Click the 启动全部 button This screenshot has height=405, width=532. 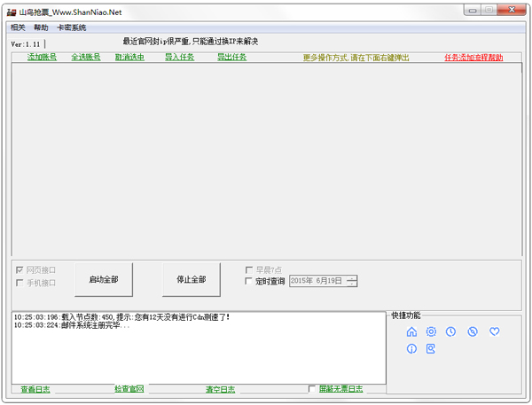(104, 279)
